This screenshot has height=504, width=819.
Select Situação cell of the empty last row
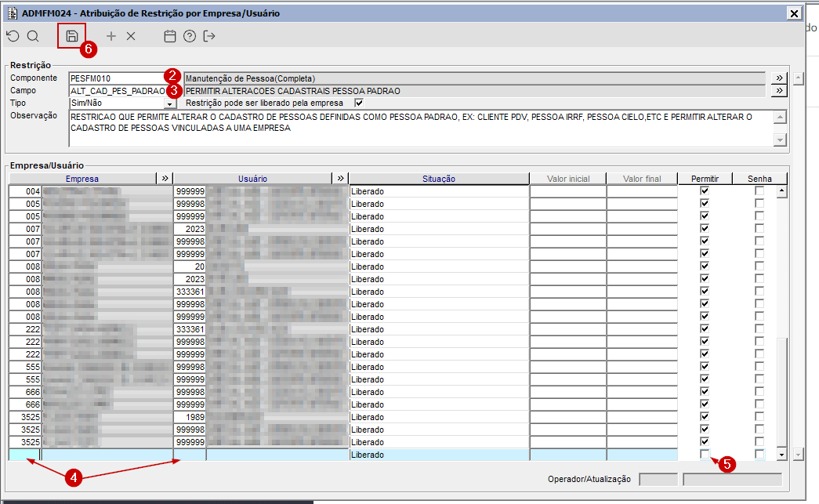tap(439, 455)
